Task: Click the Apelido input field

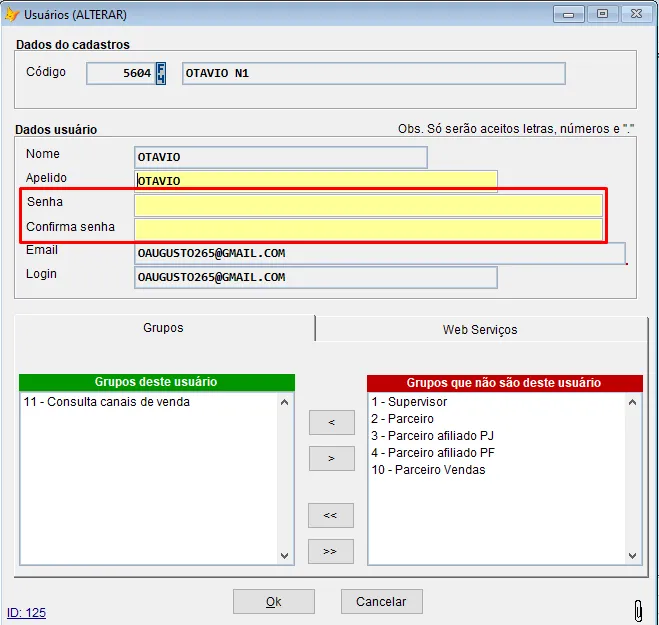Action: point(316,181)
